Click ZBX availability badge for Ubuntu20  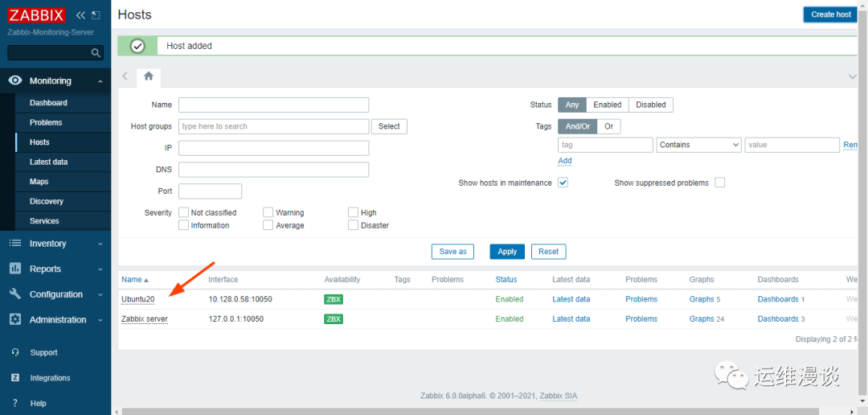click(334, 299)
